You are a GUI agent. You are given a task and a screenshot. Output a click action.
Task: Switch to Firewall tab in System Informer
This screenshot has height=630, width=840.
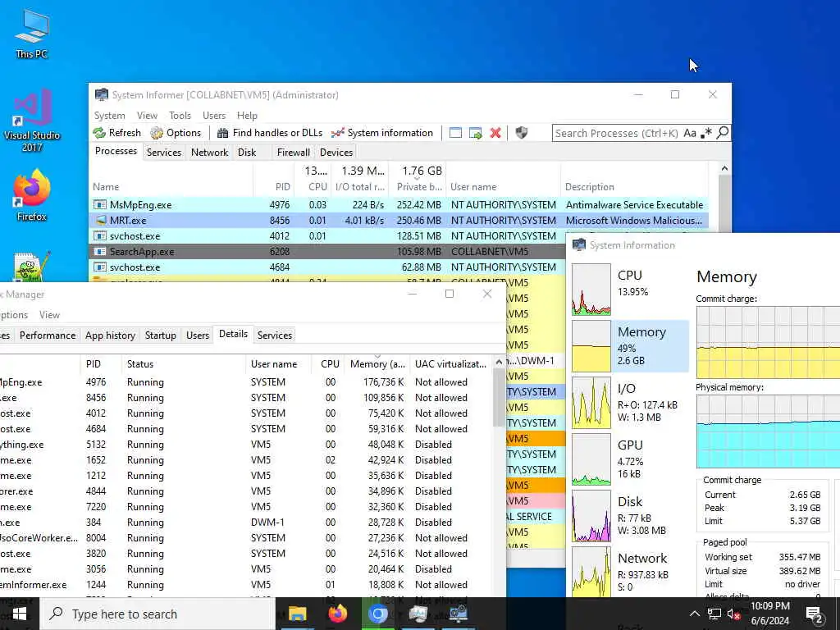click(293, 152)
